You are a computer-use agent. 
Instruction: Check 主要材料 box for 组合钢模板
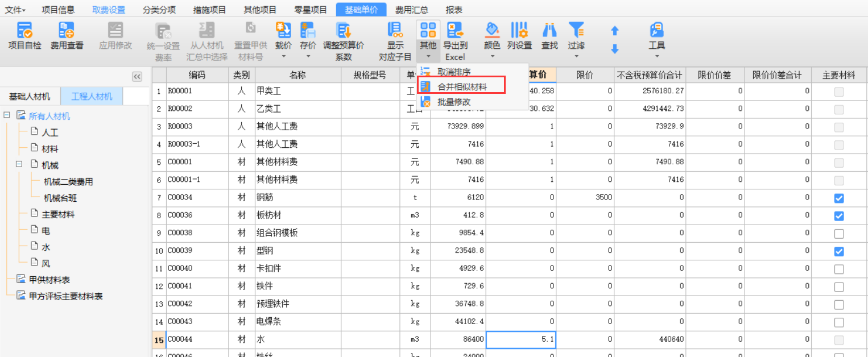[838, 234]
